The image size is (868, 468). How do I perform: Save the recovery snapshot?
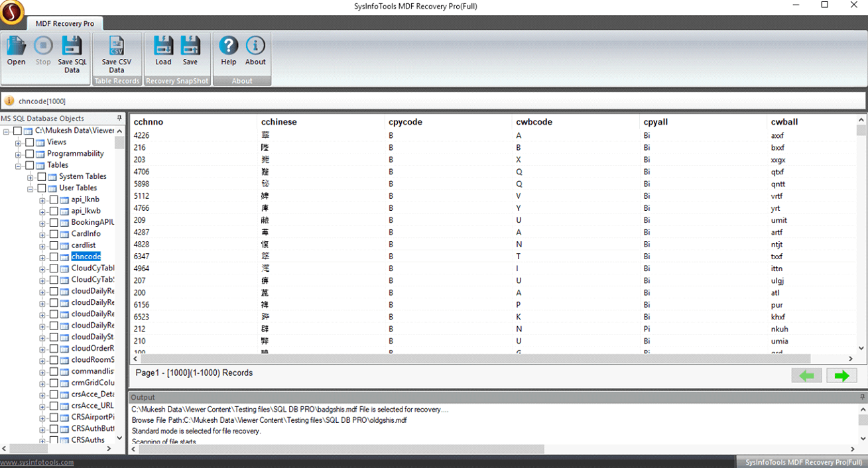point(190,51)
